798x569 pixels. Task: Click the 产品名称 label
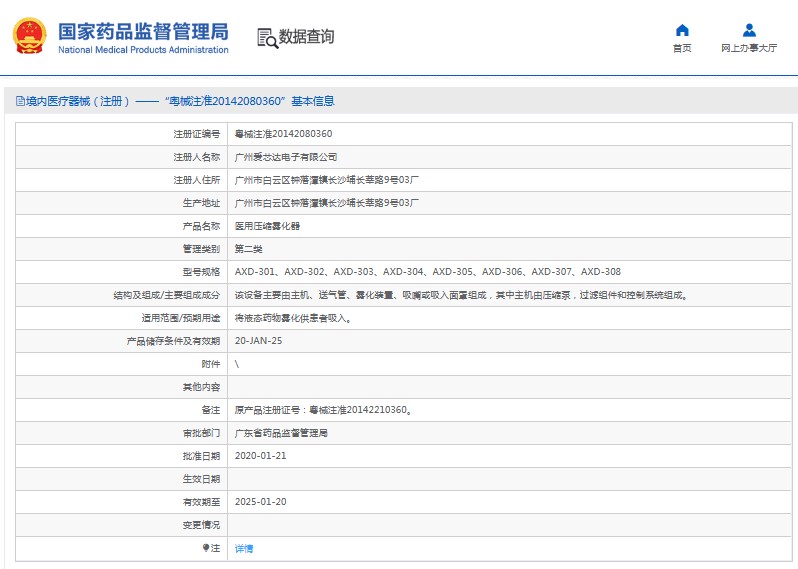coord(201,226)
